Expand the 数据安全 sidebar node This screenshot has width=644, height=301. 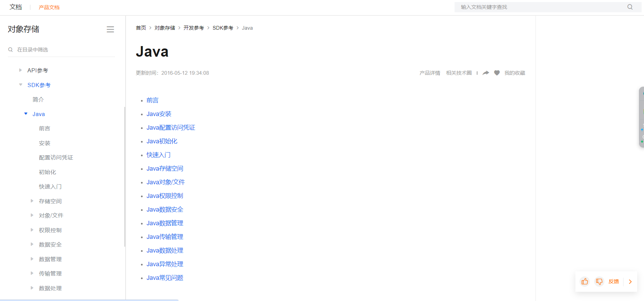point(32,244)
